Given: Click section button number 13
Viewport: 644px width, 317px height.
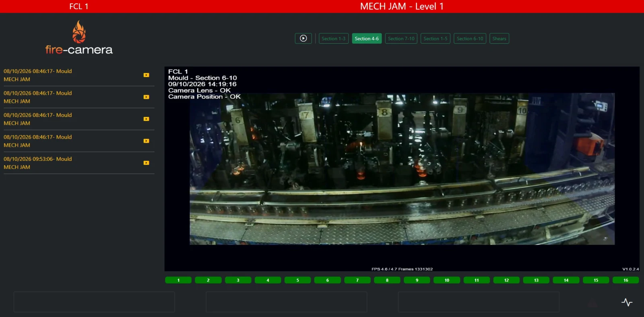Looking at the screenshot, I should click(536, 280).
